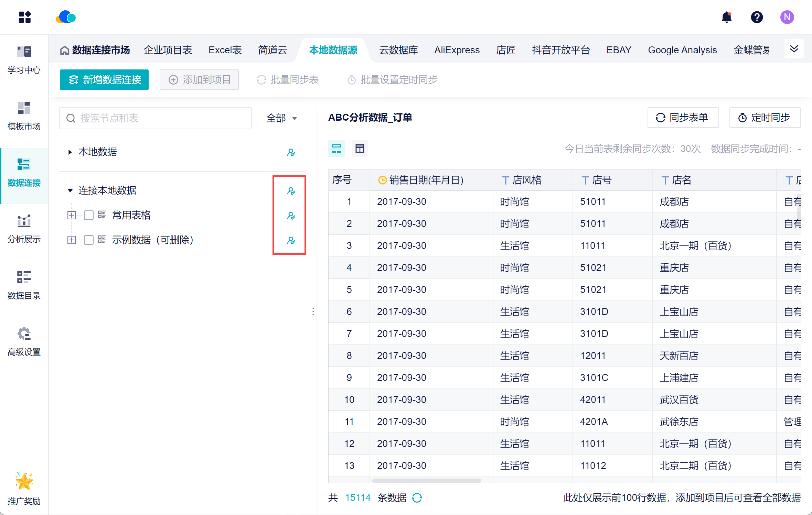Viewport: 812px width, 515px height.
Task: Expand the 本地数据 tree node
Action: (70, 152)
